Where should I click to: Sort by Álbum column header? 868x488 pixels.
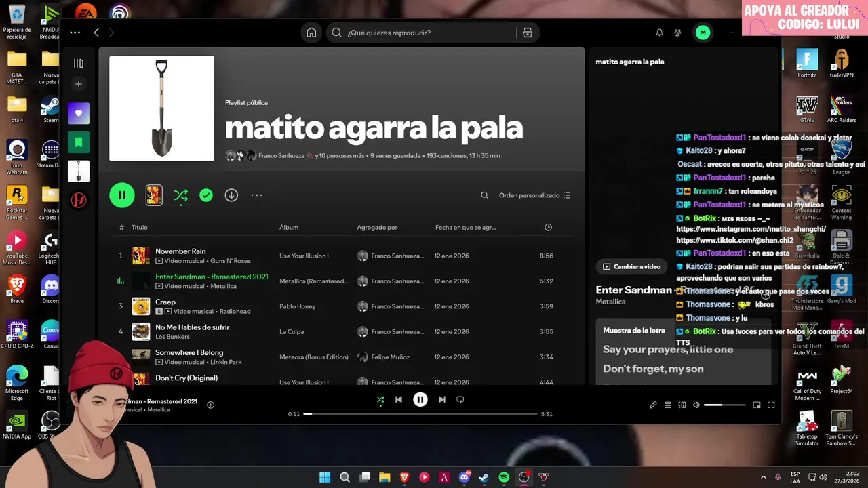289,227
